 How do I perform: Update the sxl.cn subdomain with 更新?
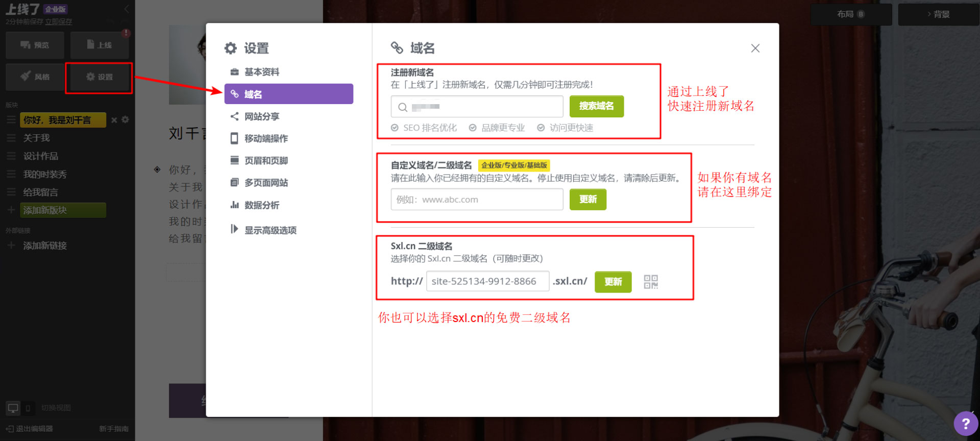click(x=613, y=282)
